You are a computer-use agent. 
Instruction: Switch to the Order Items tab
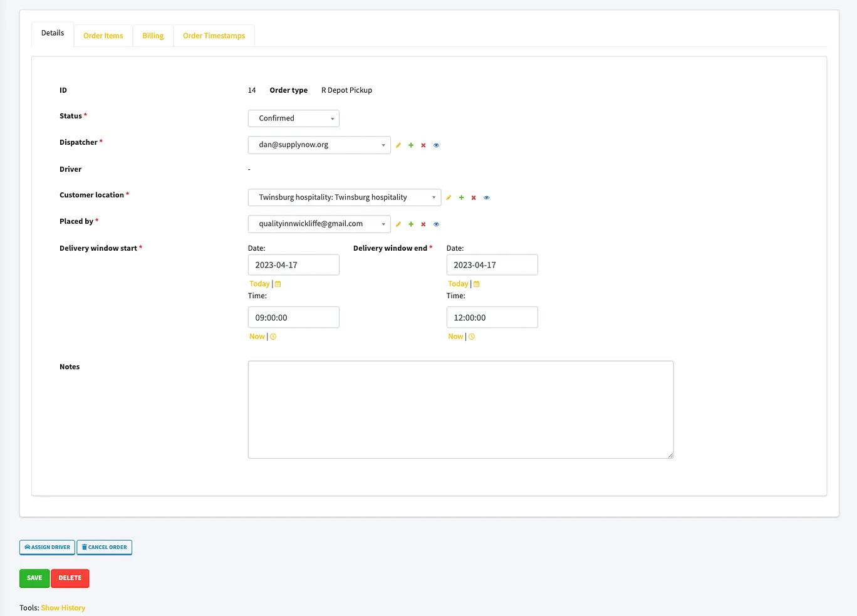[103, 36]
